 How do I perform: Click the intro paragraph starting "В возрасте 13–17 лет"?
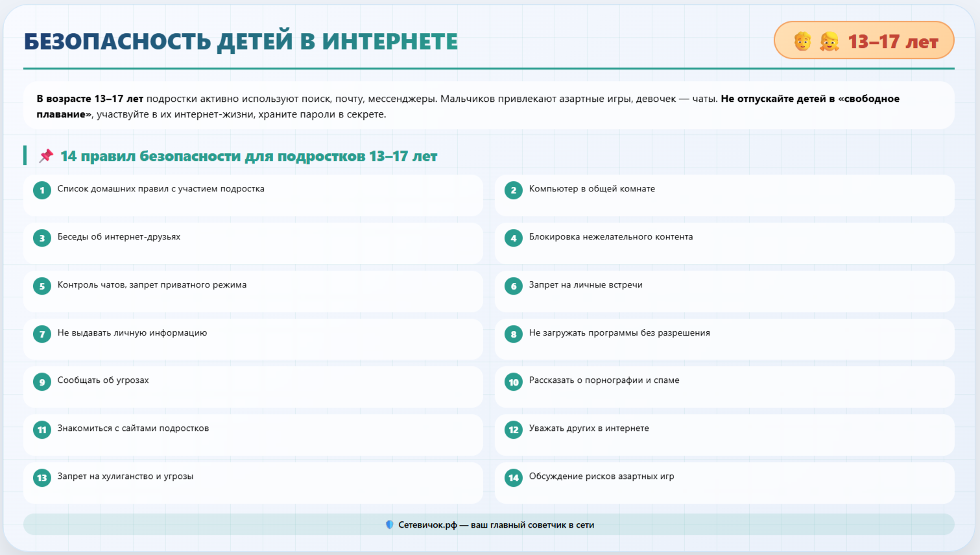(x=489, y=106)
